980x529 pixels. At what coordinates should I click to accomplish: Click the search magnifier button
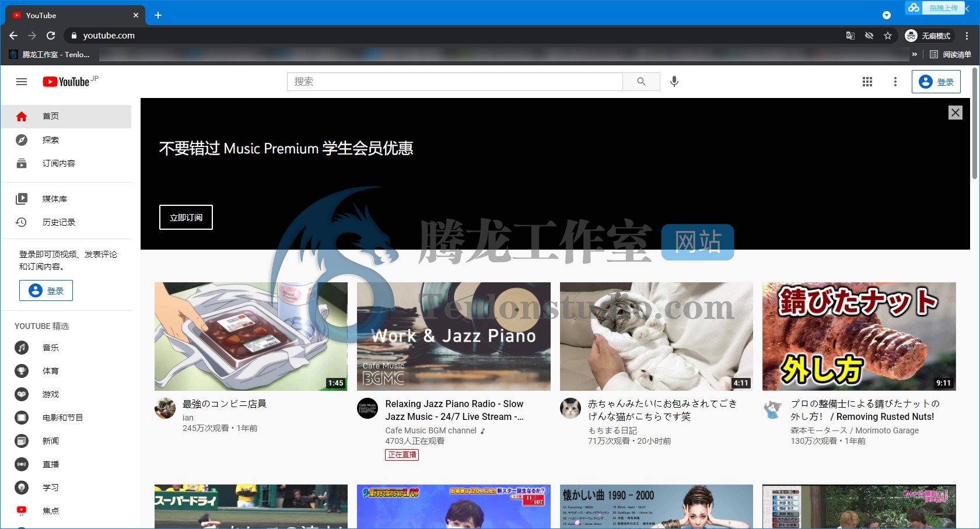coord(641,82)
